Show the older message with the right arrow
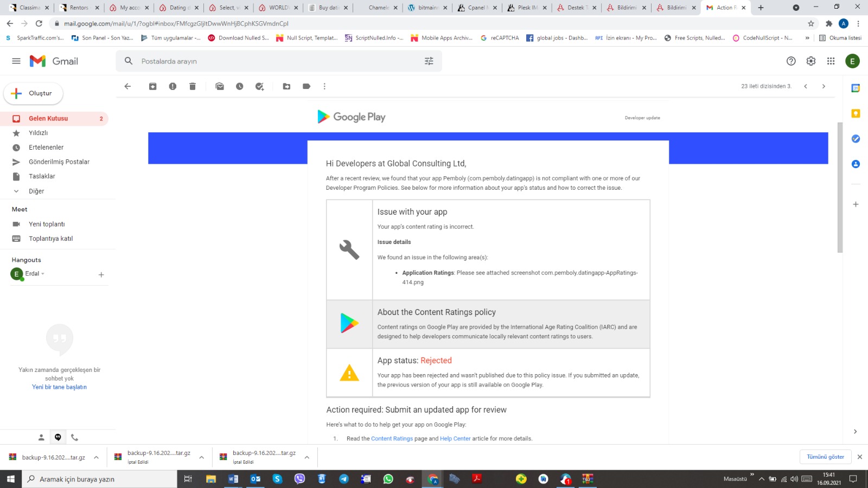868x488 pixels. click(x=824, y=86)
